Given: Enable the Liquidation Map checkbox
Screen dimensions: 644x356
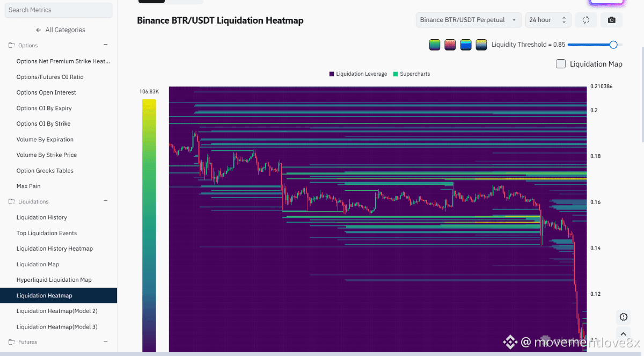Looking at the screenshot, I should coord(561,64).
